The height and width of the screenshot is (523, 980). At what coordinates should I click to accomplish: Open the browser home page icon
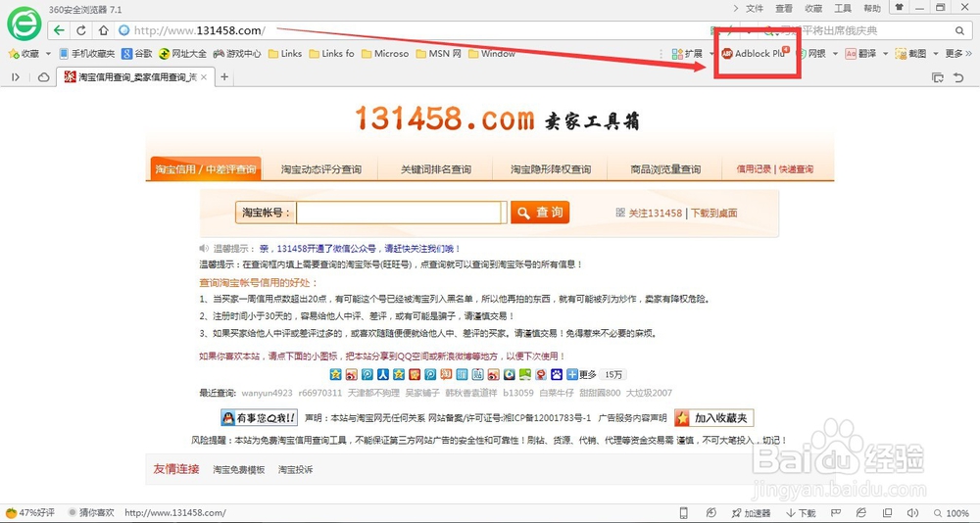coord(103,30)
